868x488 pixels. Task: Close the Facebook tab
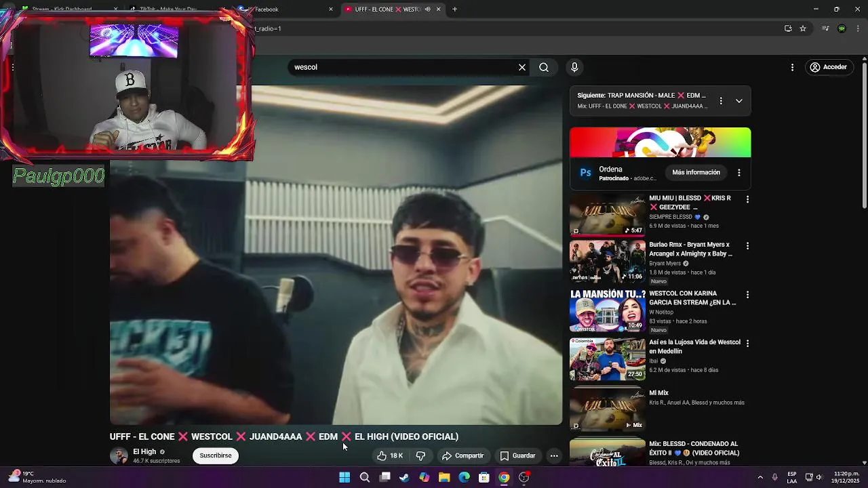click(x=331, y=9)
